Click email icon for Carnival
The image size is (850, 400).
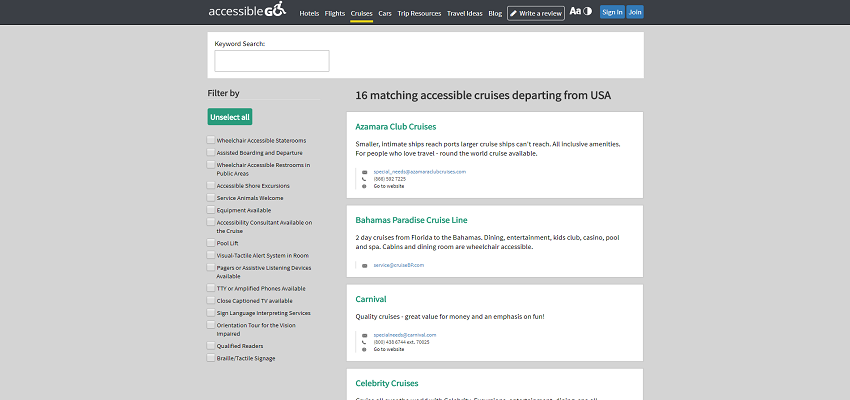pyautogui.click(x=364, y=335)
